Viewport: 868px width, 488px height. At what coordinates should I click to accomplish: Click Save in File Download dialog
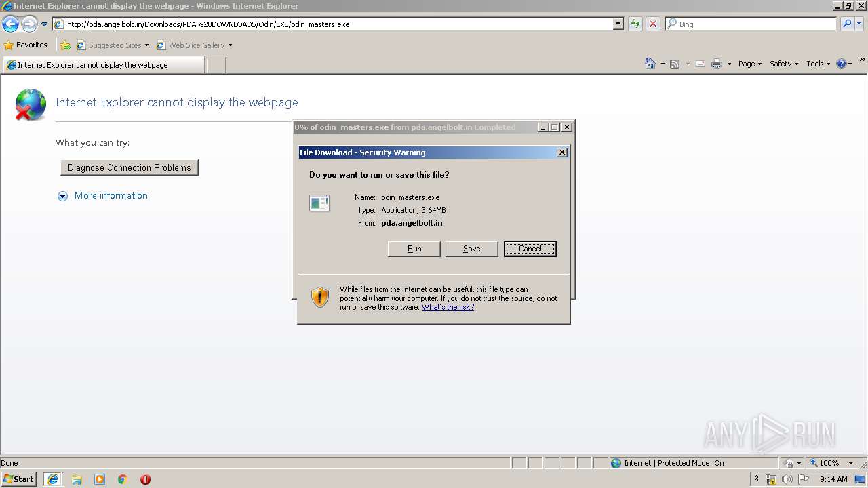click(x=472, y=249)
